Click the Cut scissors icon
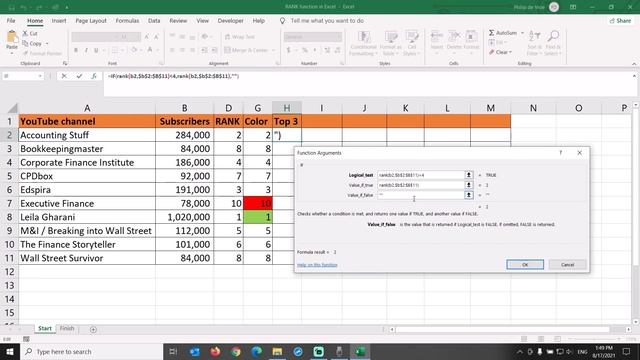 25,33
